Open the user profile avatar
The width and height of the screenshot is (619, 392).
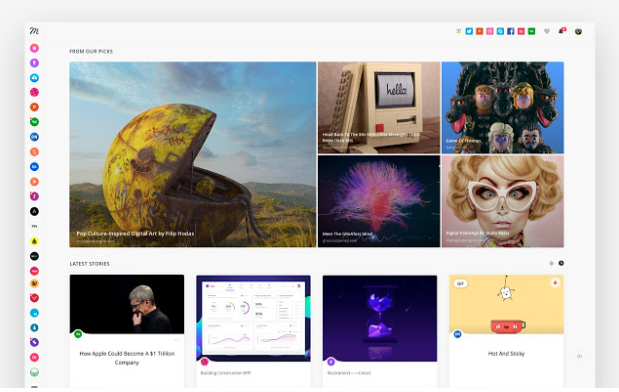point(578,32)
